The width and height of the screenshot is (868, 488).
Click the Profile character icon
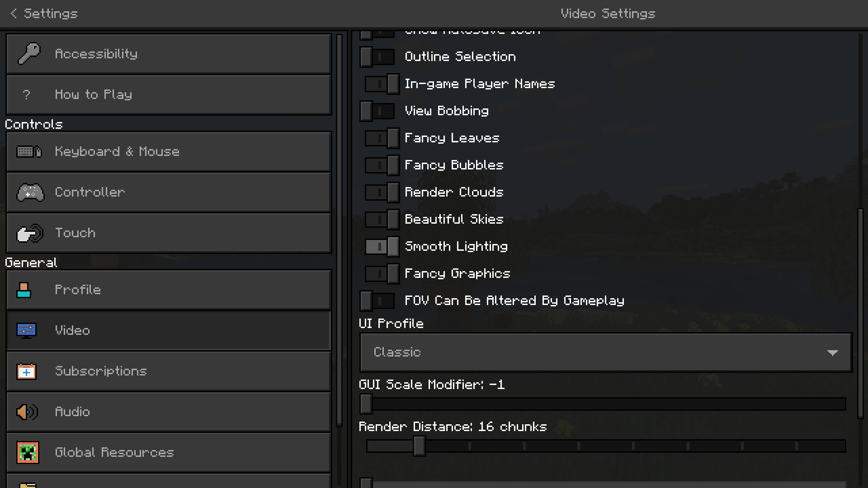[x=24, y=290]
